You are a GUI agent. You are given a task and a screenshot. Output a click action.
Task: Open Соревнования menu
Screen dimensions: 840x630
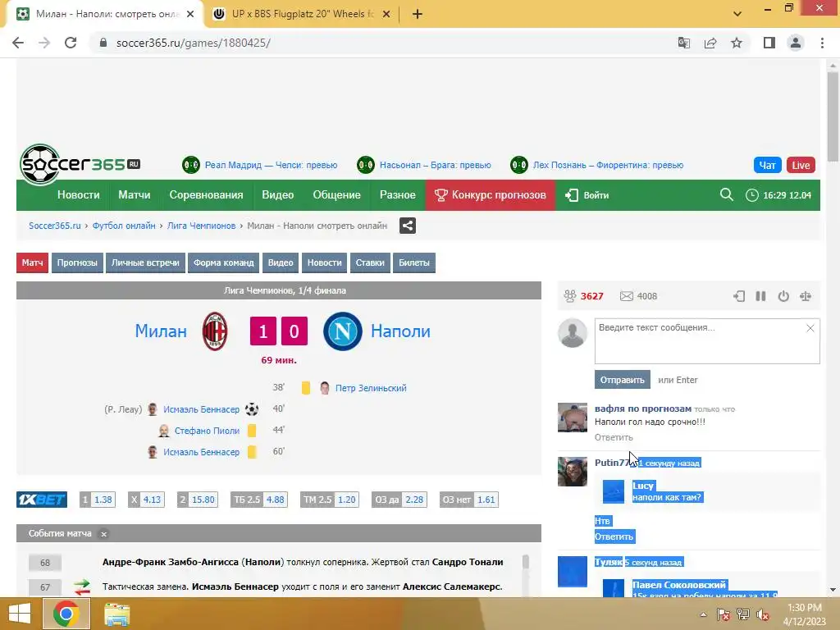(x=206, y=195)
